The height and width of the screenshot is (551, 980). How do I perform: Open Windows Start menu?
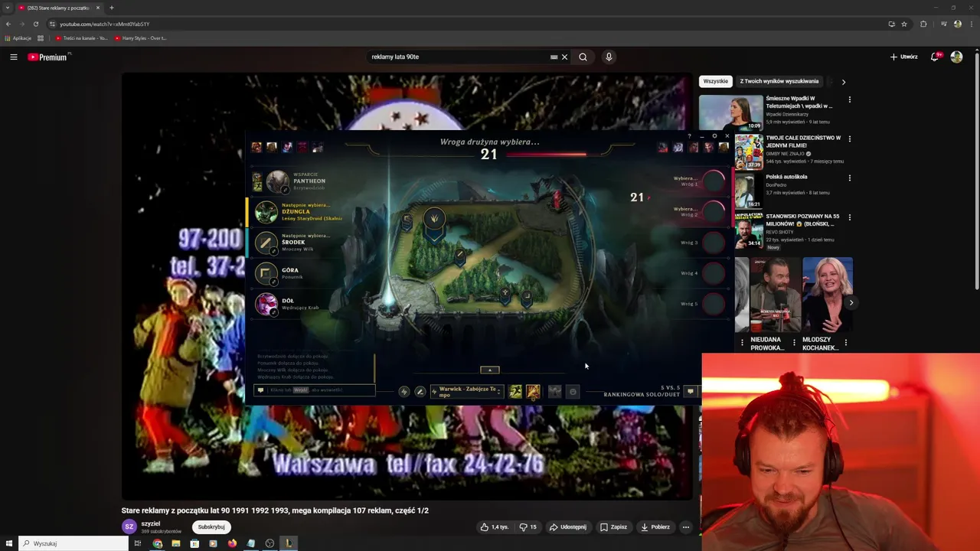(9, 543)
